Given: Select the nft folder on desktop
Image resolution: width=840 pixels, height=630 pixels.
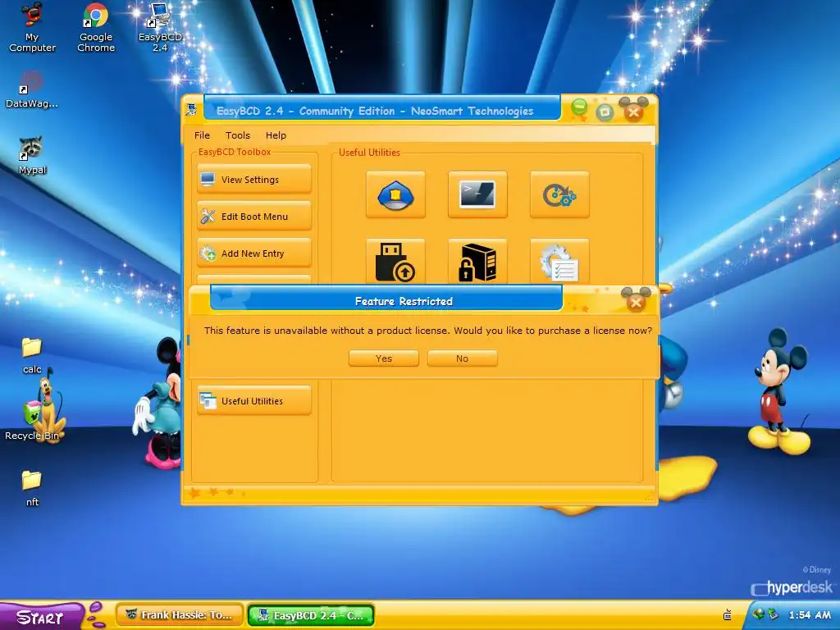Looking at the screenshot, I should coord(32,488).
